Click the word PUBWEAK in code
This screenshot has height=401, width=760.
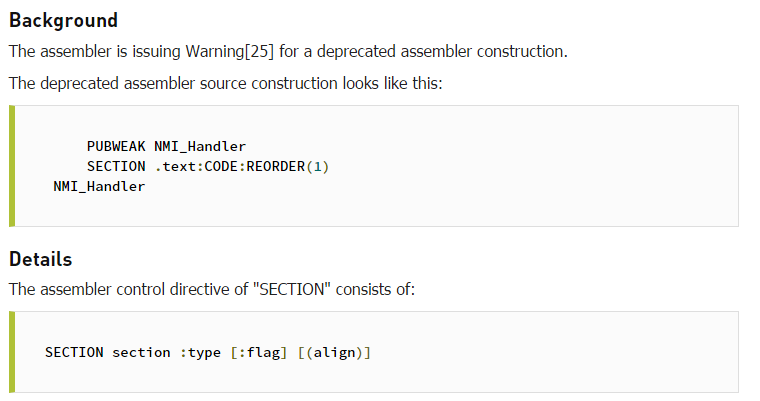click(x=116, y=146)
